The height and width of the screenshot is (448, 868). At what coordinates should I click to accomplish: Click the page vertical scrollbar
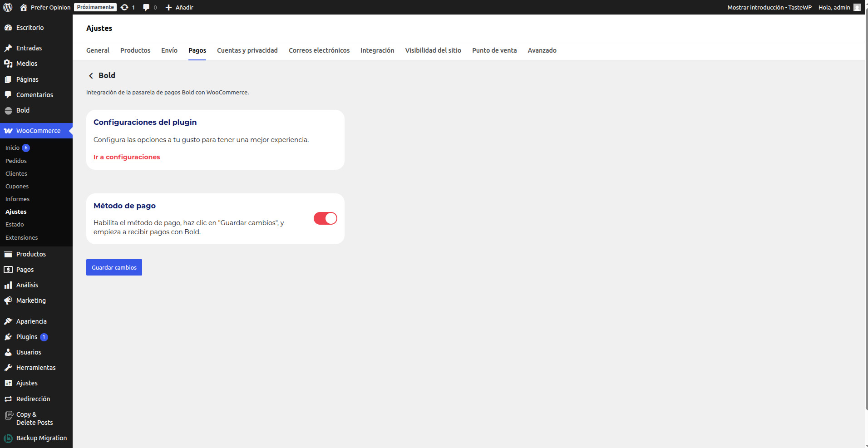point(866,209)
